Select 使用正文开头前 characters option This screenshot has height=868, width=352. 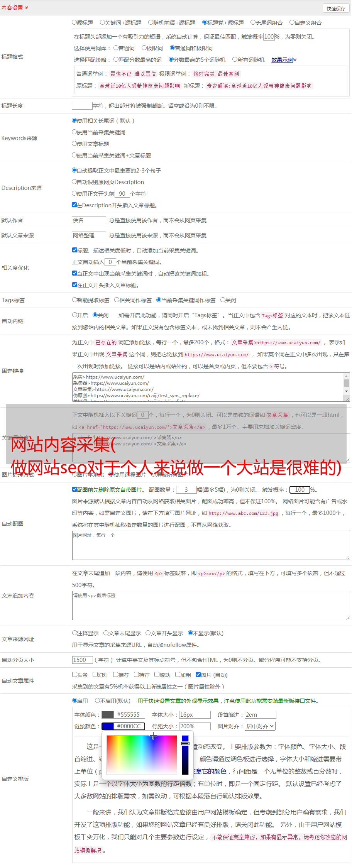point(74,193)
